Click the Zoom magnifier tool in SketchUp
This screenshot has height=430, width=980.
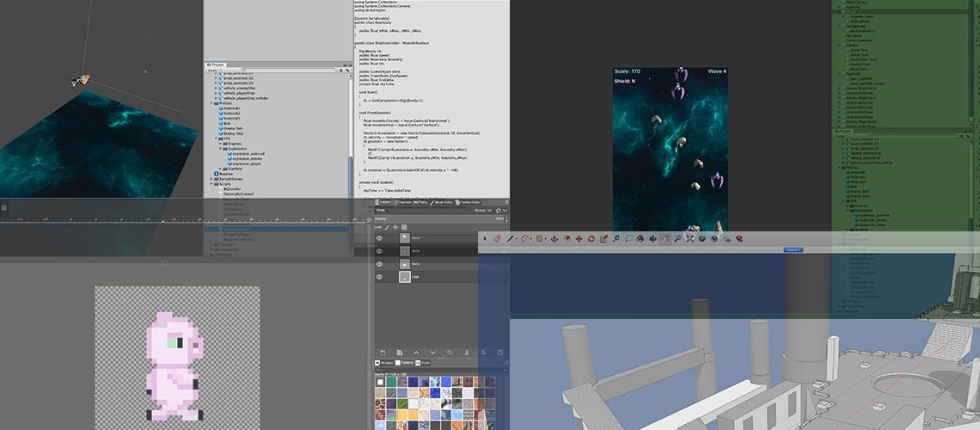tap(677, 238)
